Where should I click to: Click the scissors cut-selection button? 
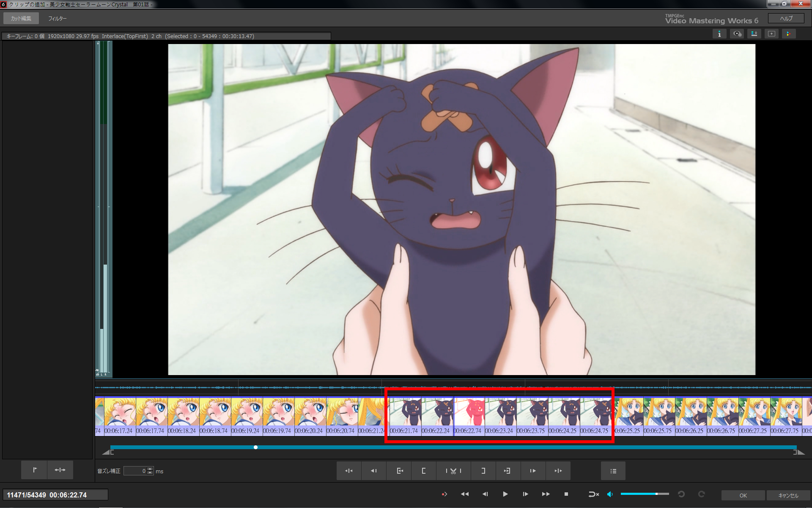click(453, 471)
